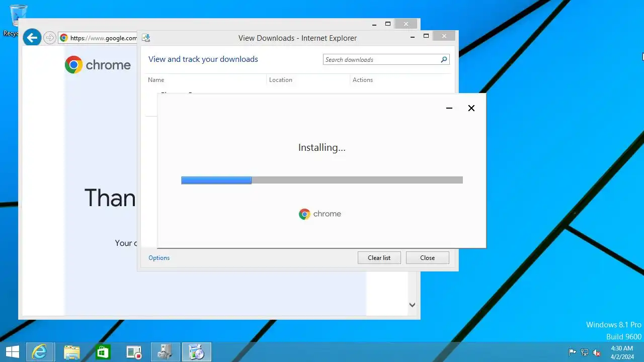Click the forward arrow in Internet Explorer
Screen dimensions: 644x362
pos(49,38)
